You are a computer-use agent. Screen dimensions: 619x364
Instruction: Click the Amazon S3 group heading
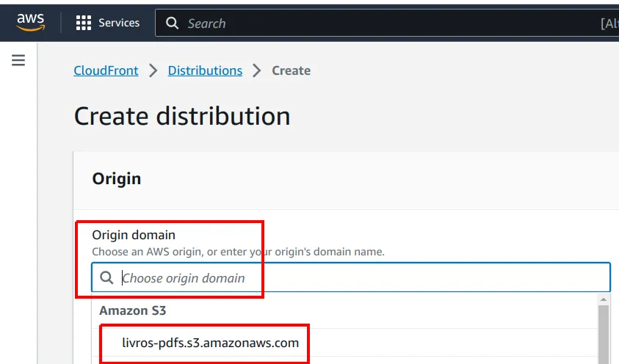pyautogui.click(x=133, y=310)
